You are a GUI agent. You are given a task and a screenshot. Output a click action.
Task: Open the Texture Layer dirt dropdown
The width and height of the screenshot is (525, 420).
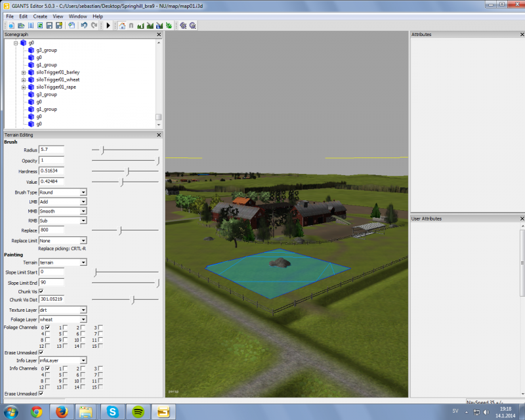(63, 310)
